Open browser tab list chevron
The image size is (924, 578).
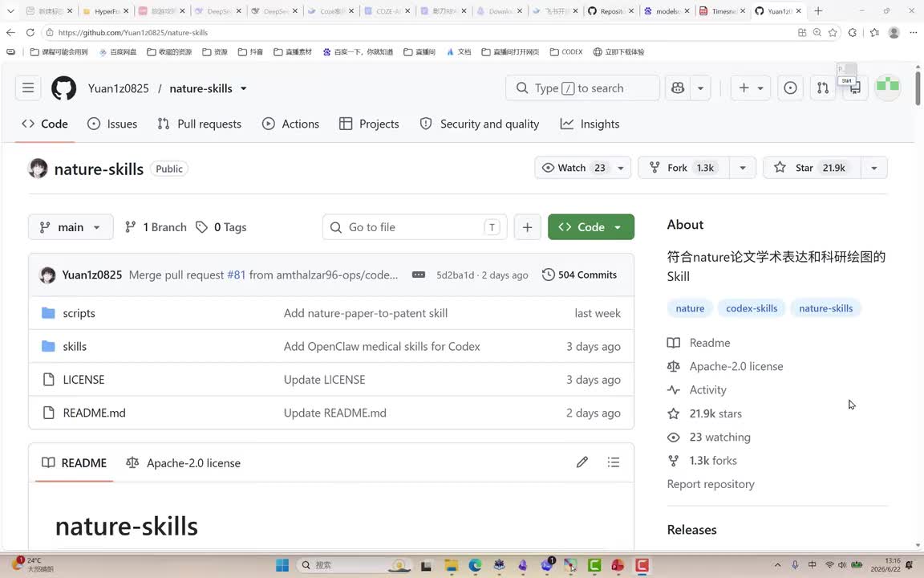(x=10, y=10)
